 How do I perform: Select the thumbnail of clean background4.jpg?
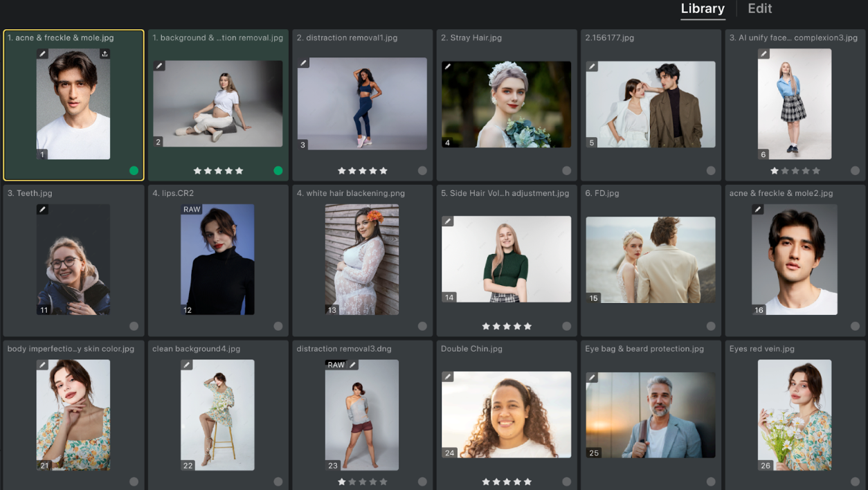(x=217, y=415)
